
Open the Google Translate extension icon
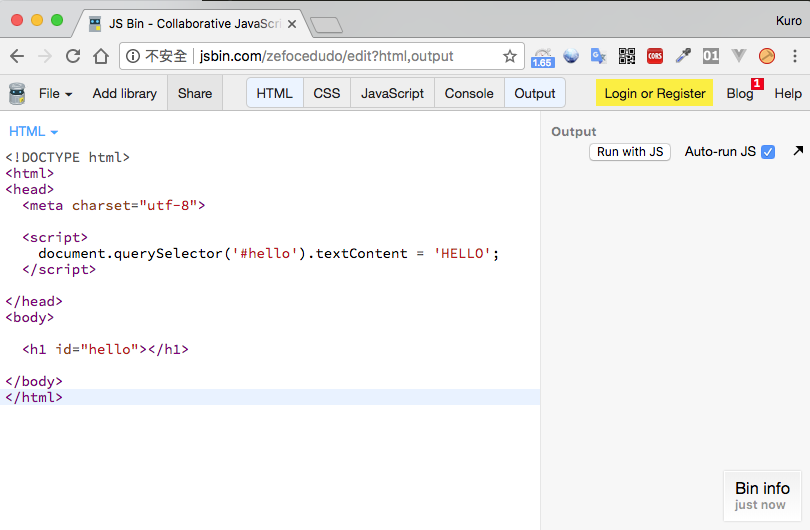pos(599,56)
